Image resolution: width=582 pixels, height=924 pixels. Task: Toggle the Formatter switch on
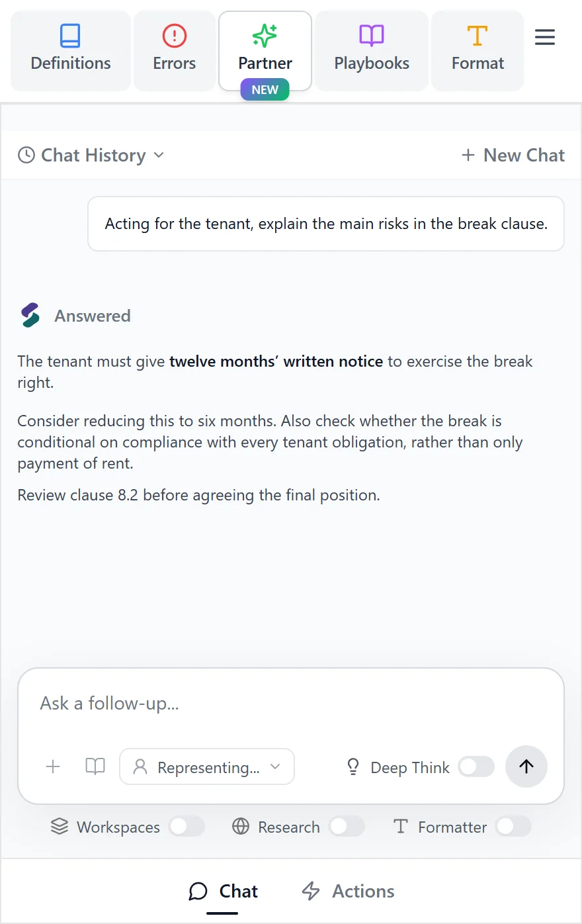pos(514,826)
